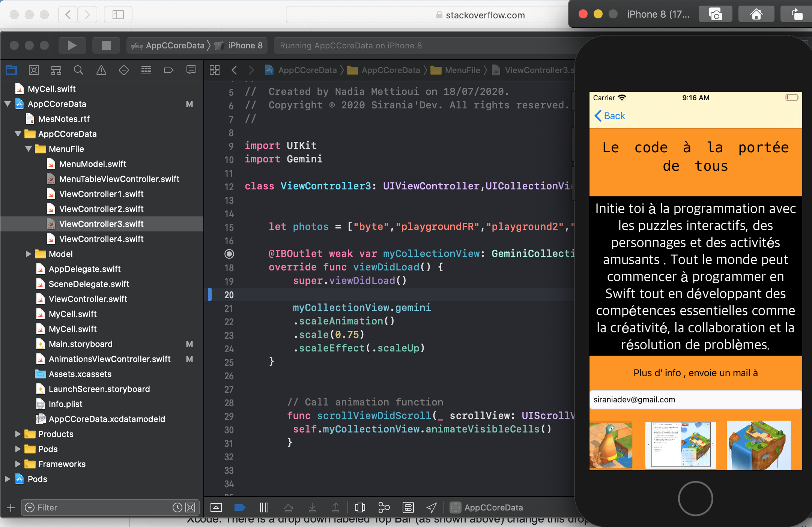Screen dimensions: 812x527
Task: Tap the blue island thumbnail in simulator
Action: tap(759, 445)
